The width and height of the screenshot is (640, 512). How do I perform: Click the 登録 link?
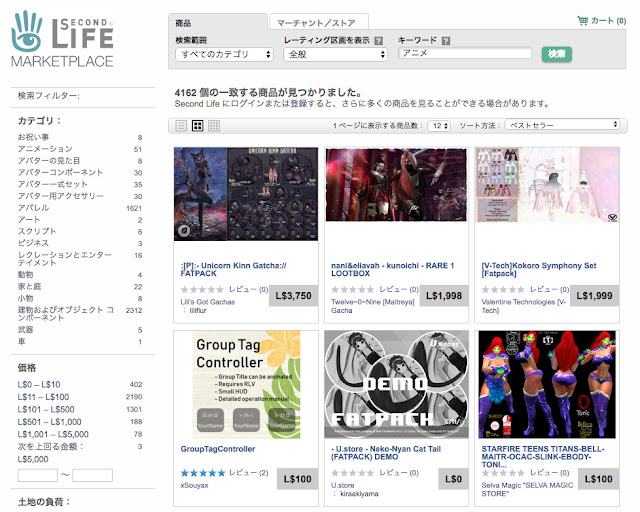(298, 104)
